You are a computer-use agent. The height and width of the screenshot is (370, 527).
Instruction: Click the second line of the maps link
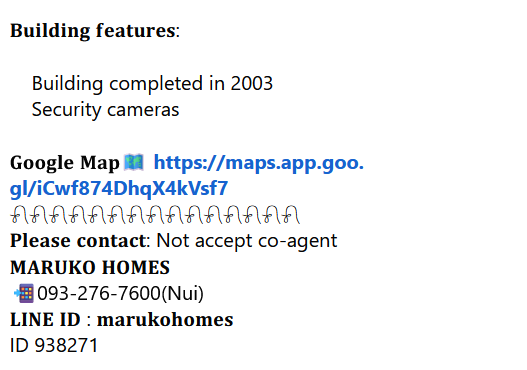coord(119,189)
